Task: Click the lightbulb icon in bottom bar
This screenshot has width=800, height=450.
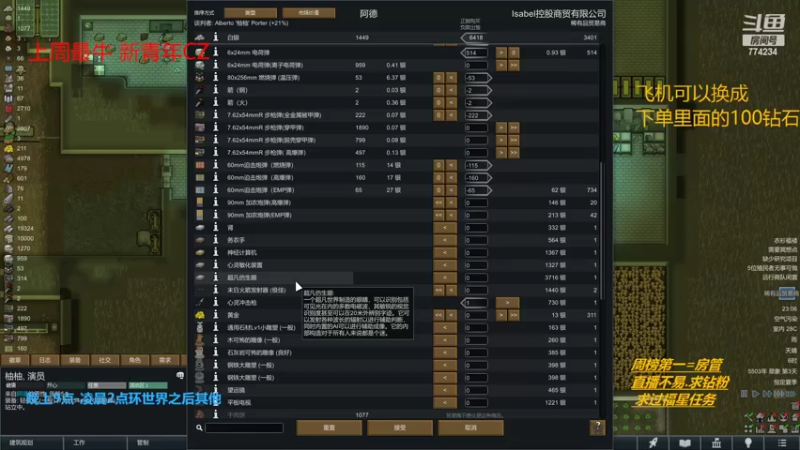Action: coord(748,442)
